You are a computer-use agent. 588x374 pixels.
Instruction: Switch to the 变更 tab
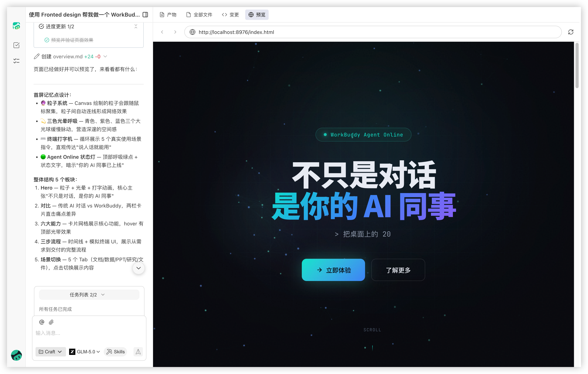click(x=230, y=15)
